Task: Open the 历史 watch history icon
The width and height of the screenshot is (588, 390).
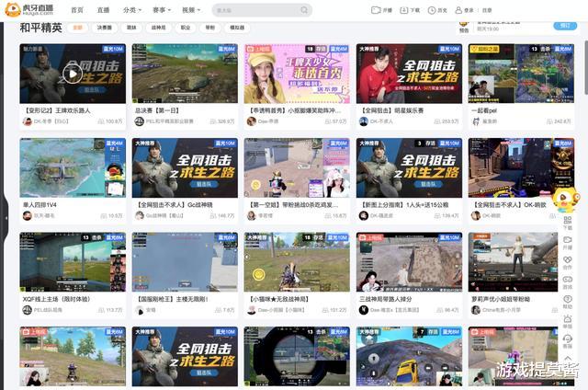Action: pos(432,10)
